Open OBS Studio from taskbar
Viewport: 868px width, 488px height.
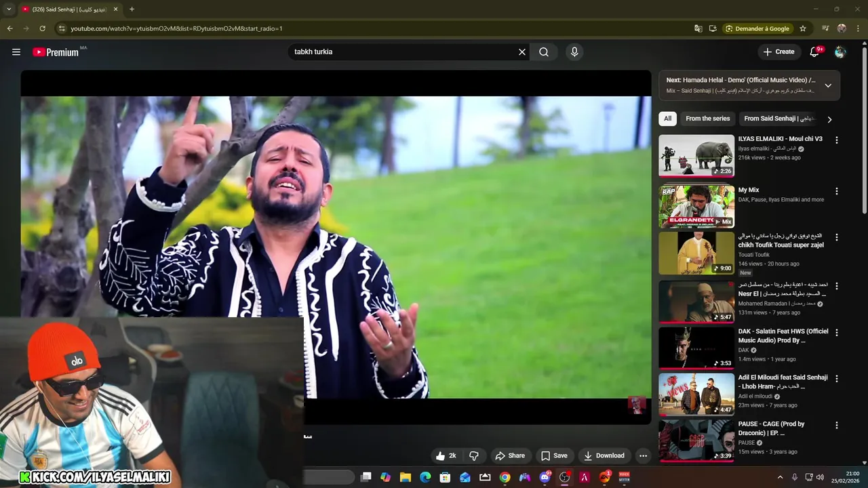click(564, 477)
